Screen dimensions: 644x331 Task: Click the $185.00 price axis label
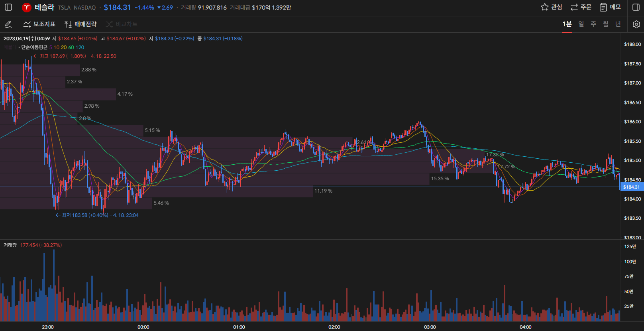tap(632, 160)
